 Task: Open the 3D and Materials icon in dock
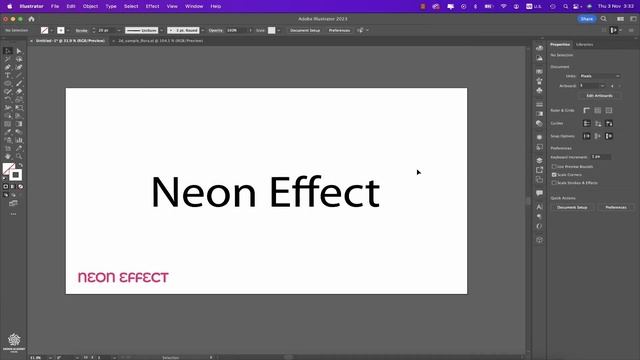[539, 240]
